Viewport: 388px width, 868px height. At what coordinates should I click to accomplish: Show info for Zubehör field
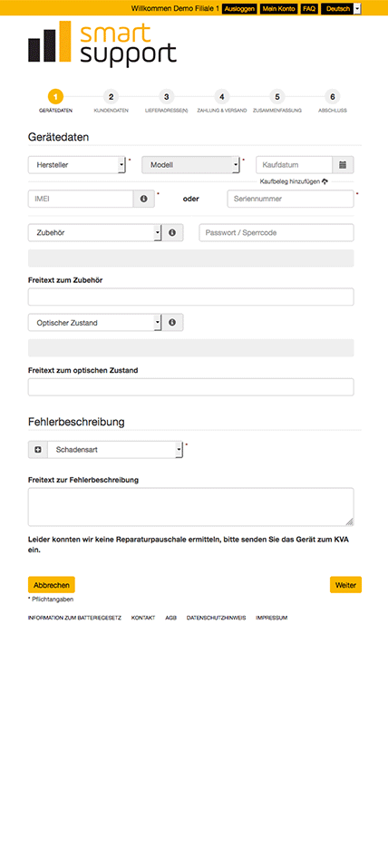[x=172, y=233]
